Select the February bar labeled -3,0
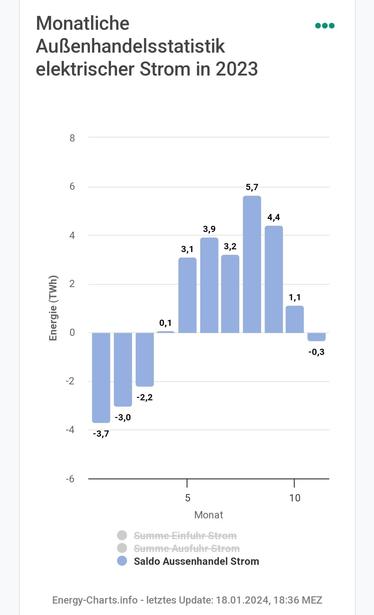The image size is (374, 615). [123, 369]
